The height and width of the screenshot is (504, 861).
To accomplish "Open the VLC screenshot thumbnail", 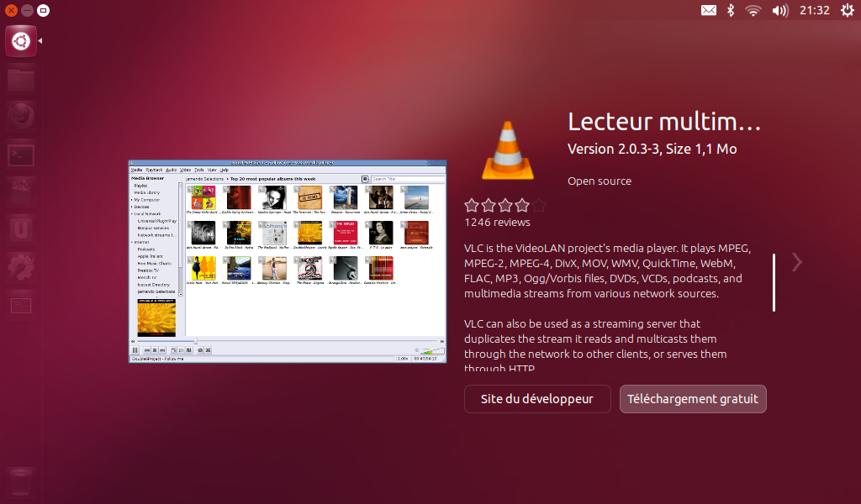I will pyautogui.click(x=288, y=261).
